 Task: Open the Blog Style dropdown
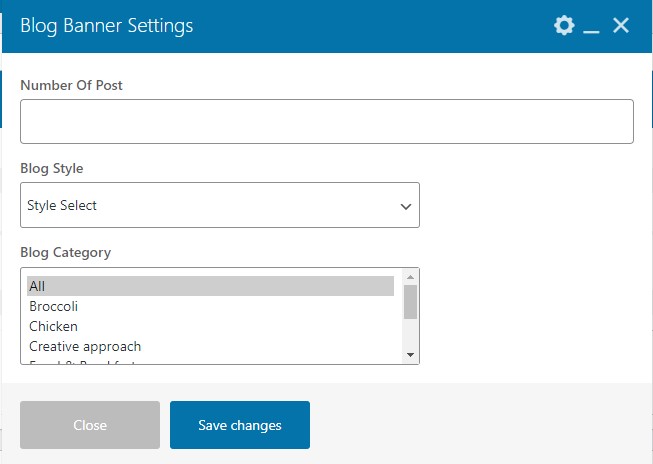click(220, 205)
